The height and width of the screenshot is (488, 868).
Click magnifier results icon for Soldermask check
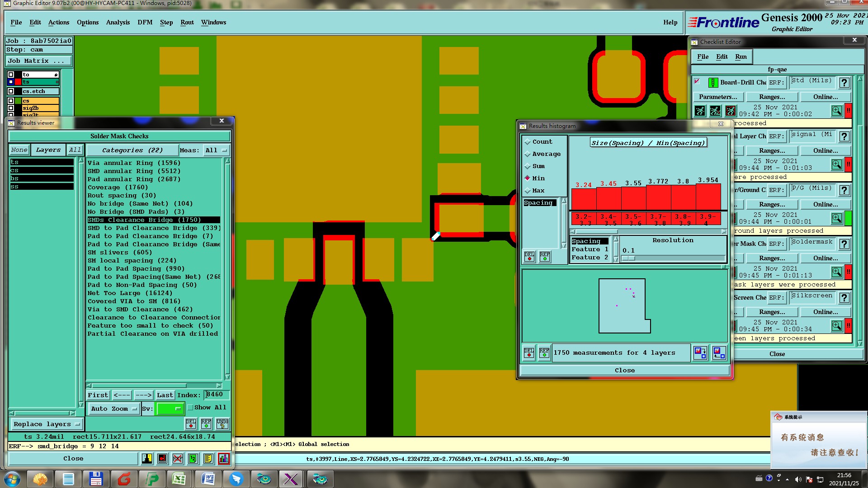pos(837,272)
